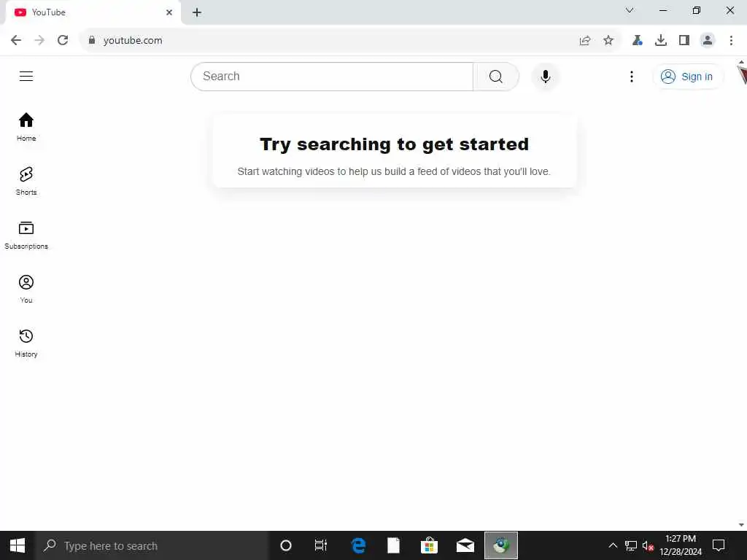
Task: Sign in to YouTube
Action: click(688, 77)
